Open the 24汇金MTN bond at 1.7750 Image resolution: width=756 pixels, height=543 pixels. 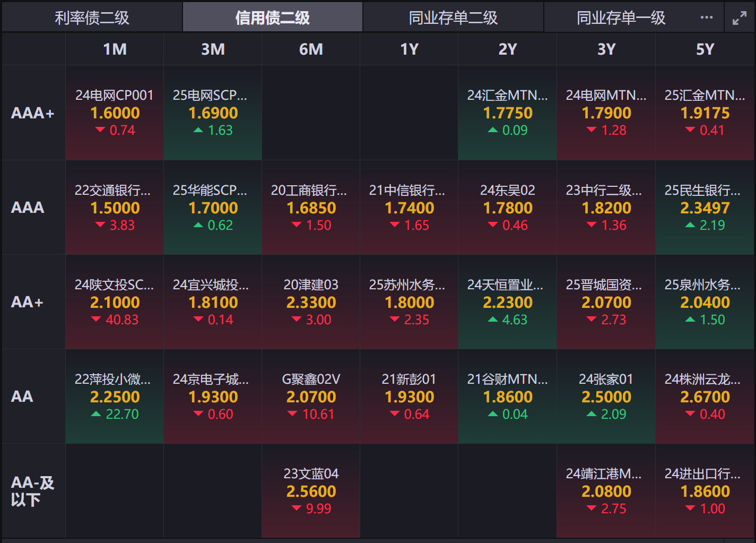508,113
